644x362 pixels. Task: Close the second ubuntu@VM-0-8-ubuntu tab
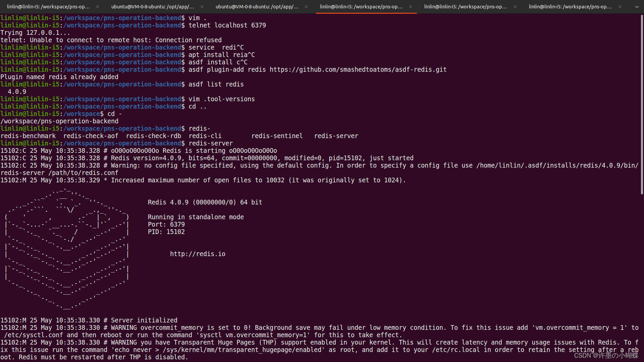[x=306, y=6]
